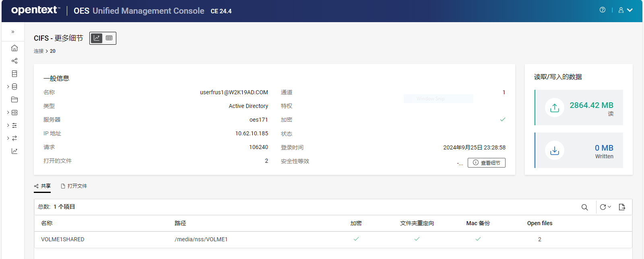Open the server rack services icon
Screen dimensions: 644x259
pyautogui.click(x=14, y=112)
